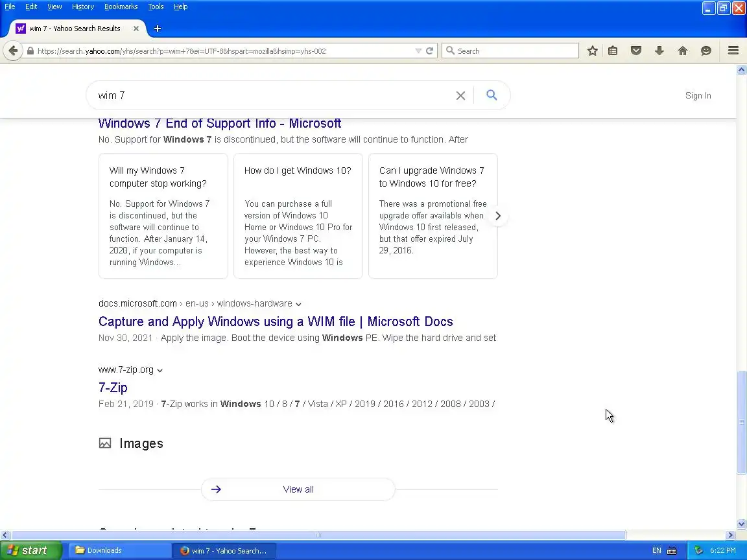Click the padlock site security icon
The width and height of the screenshot is (747, 560).
pyautogui.click(x=30, y=51)
